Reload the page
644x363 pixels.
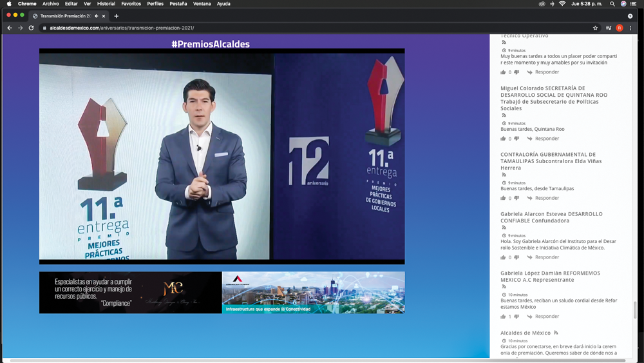pos(31,28)
